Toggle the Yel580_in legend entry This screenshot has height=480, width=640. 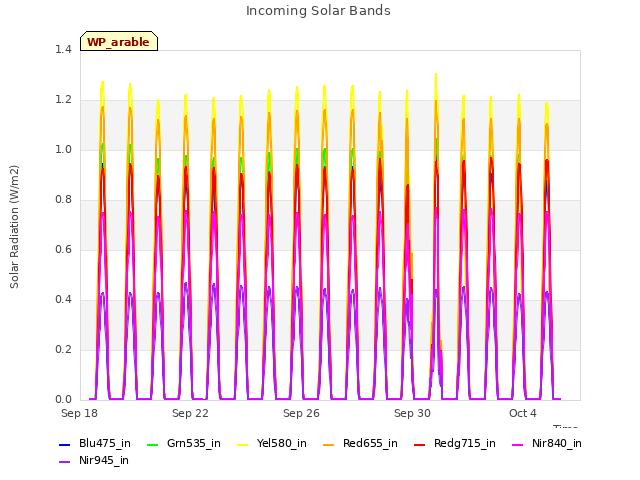(x=271, y=444)
